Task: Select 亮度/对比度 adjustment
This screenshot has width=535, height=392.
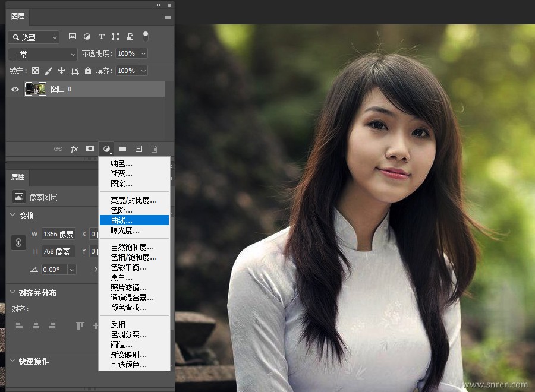Action: point(134,200)
